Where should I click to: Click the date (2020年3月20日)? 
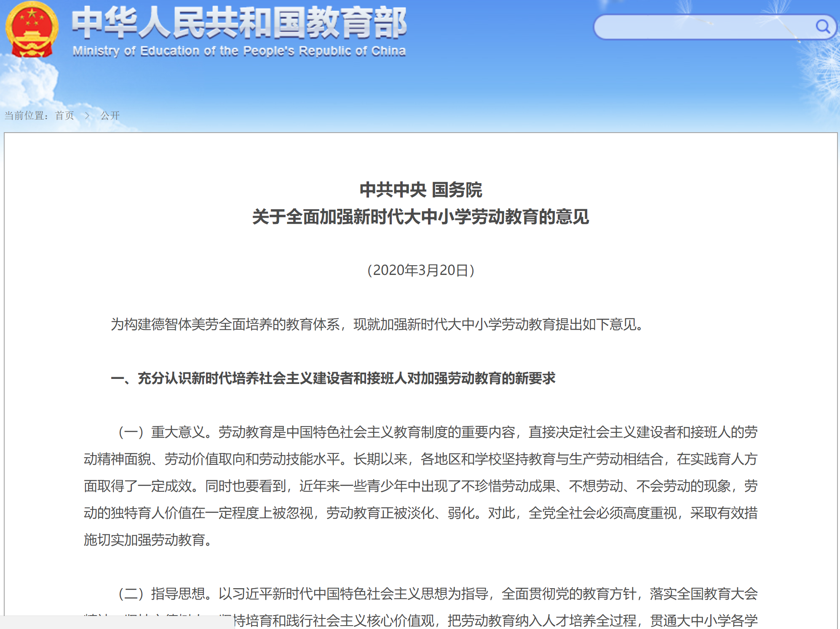click(420, 270)
